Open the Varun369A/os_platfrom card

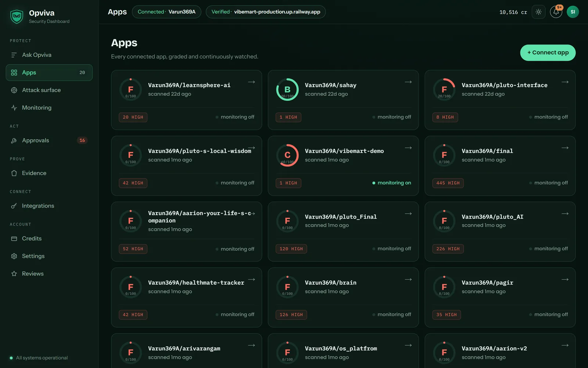tap(343, 351)
